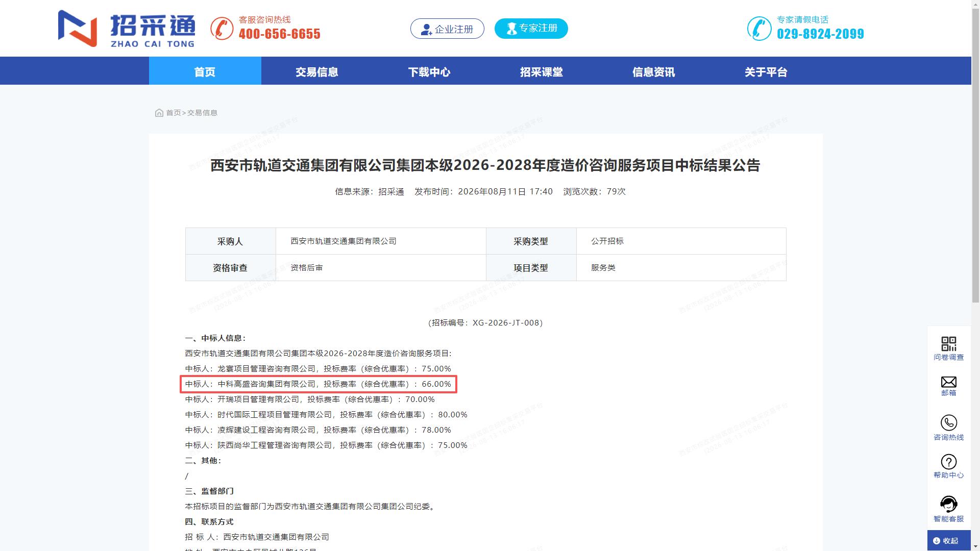Click the 资格后审 table cell

click(x=381, y=268)
